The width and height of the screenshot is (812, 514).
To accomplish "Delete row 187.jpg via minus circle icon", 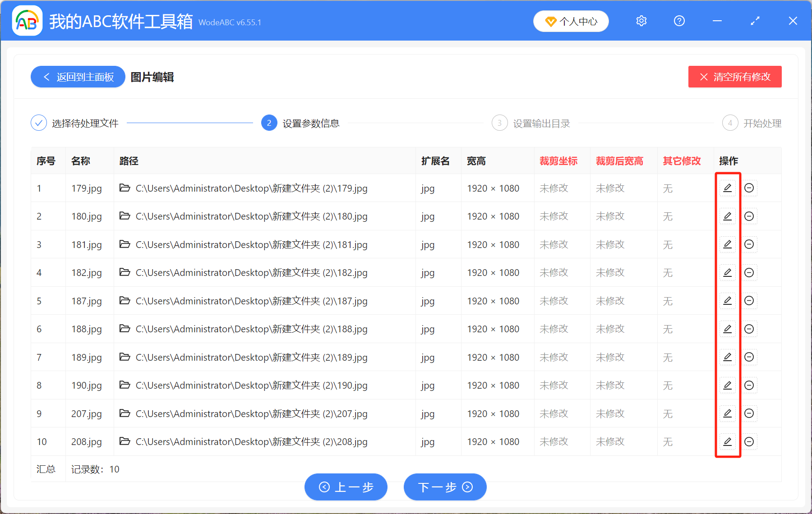I will (749, 301).
